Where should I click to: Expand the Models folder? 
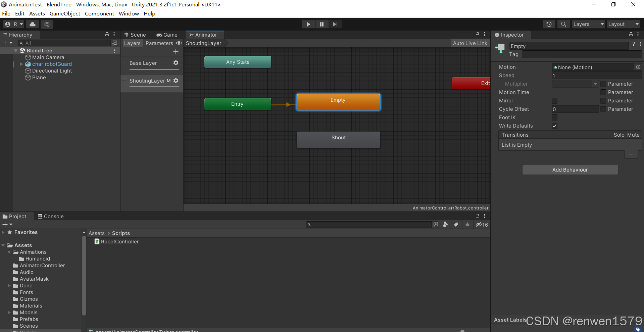(x=9, y=313)
